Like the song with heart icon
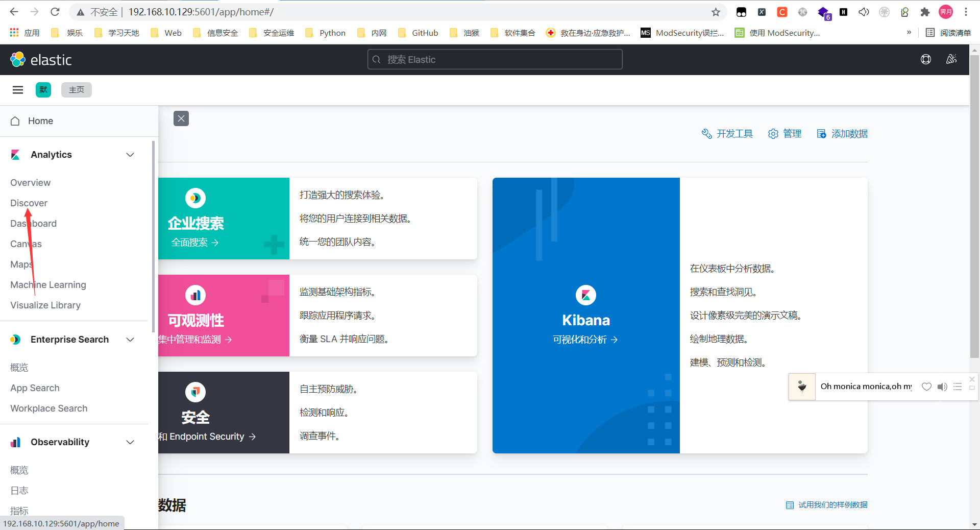Viewport: 980px width, 530px height. [x=926, y=387]
